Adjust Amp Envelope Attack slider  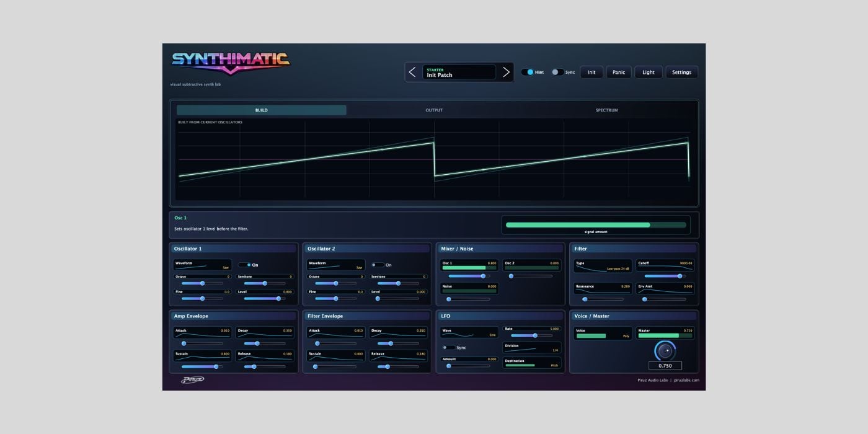(x=202, y=343)
